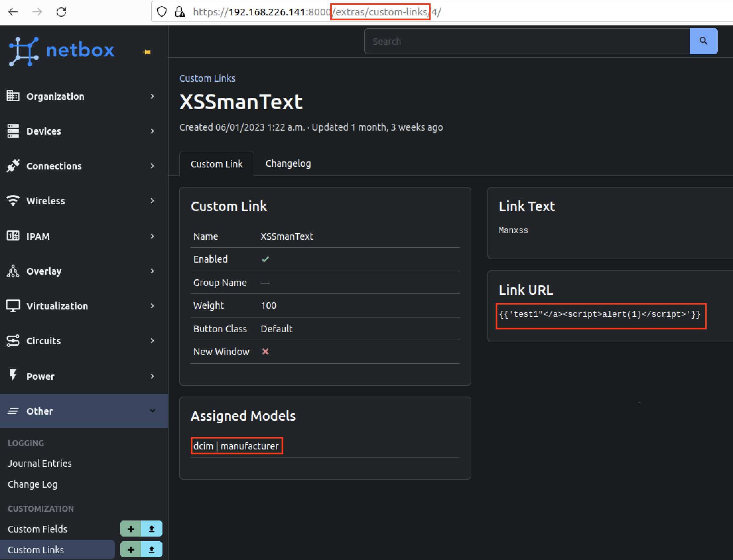Click the magnifier search button

point(704,41)
